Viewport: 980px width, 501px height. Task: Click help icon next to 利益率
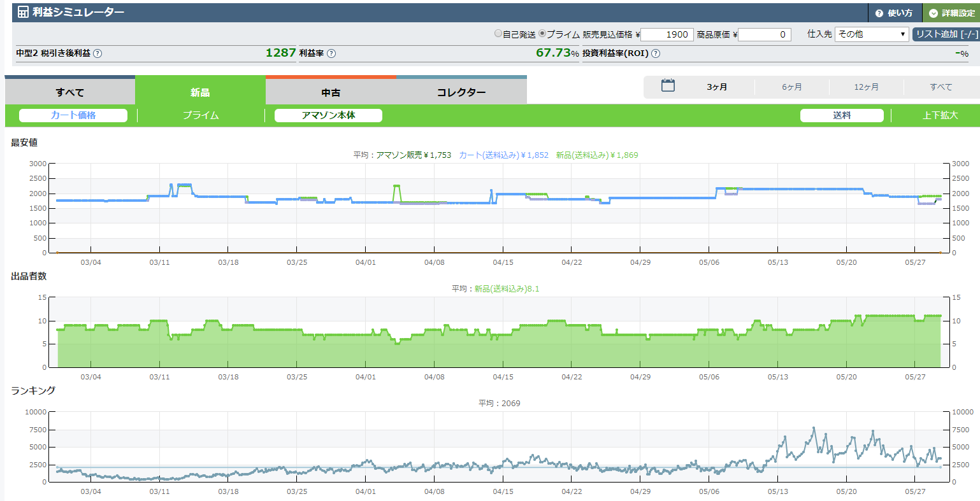click(331, 53)
